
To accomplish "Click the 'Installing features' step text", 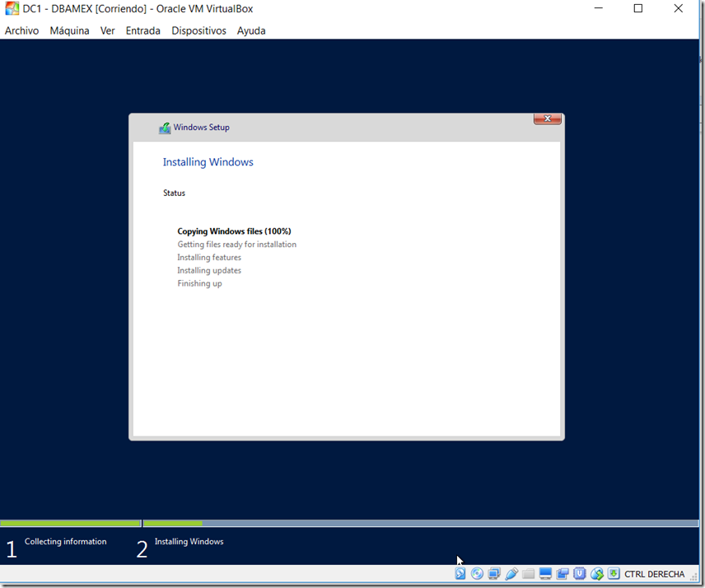I will [209, 257].
